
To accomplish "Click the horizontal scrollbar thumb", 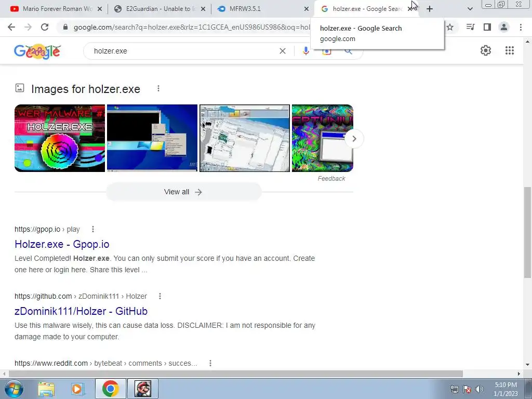I will 236,374.
